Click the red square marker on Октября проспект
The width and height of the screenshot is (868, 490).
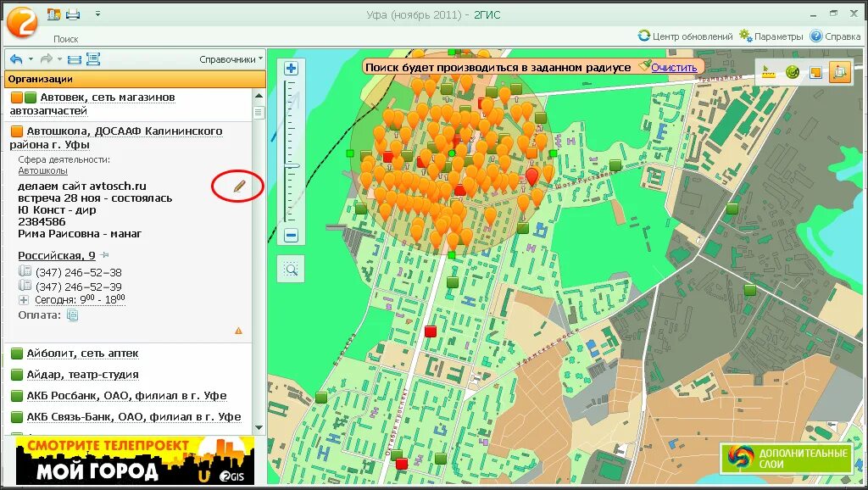(x=431, y=331)
